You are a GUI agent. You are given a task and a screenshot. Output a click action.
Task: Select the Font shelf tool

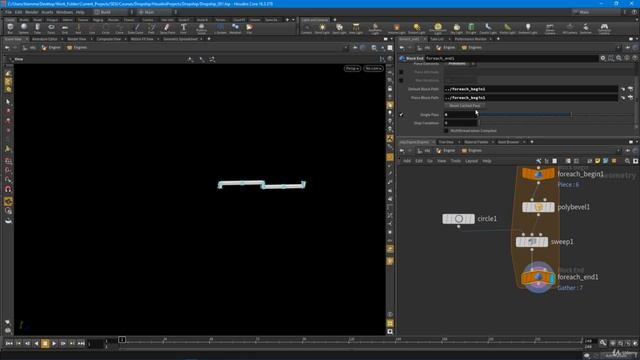point(184,29)
